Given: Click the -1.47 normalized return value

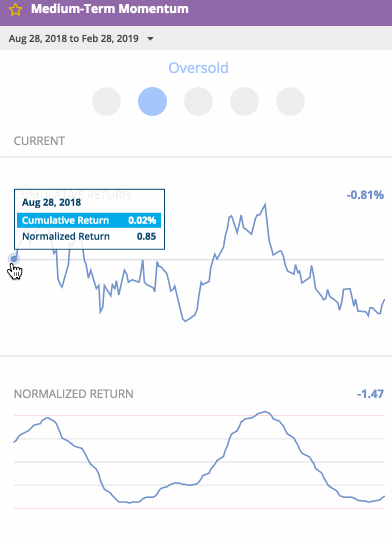Looking at the screenshot, I should click(370, 394).
